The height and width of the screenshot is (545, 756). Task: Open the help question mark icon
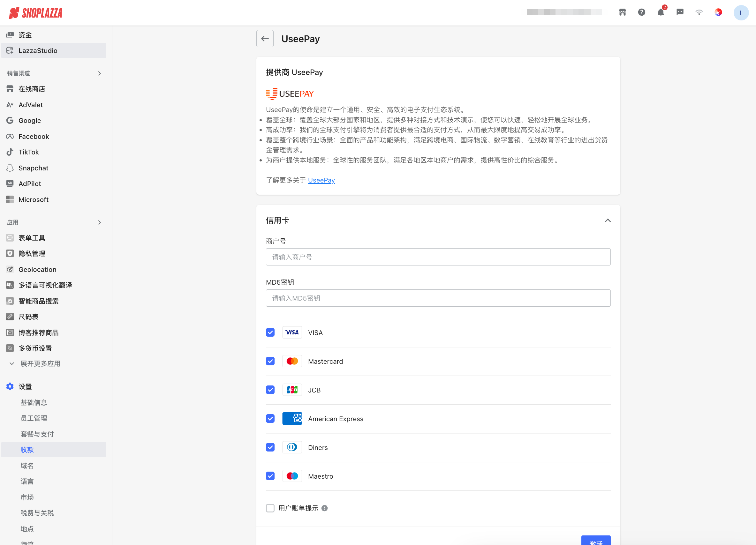(642, 12)
